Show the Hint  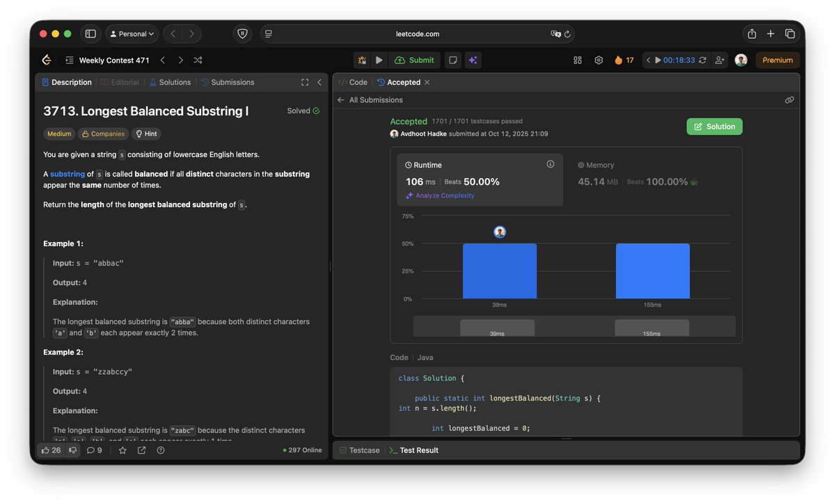pos(146,133)
